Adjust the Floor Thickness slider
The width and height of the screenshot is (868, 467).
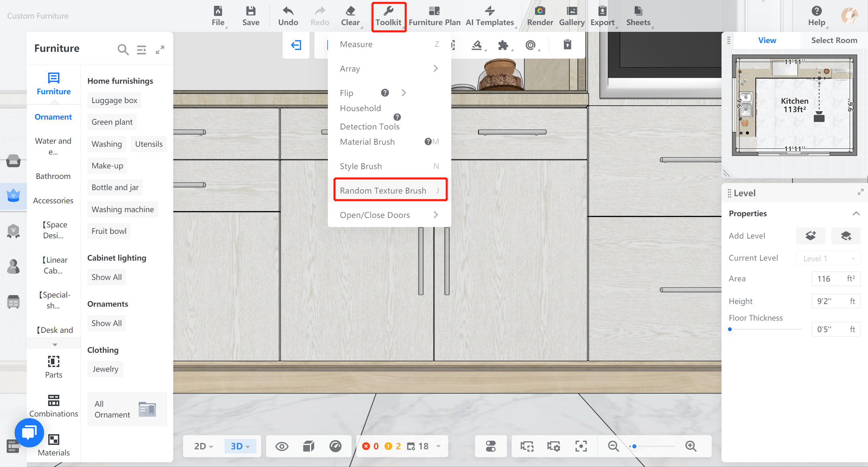(730, 329)
